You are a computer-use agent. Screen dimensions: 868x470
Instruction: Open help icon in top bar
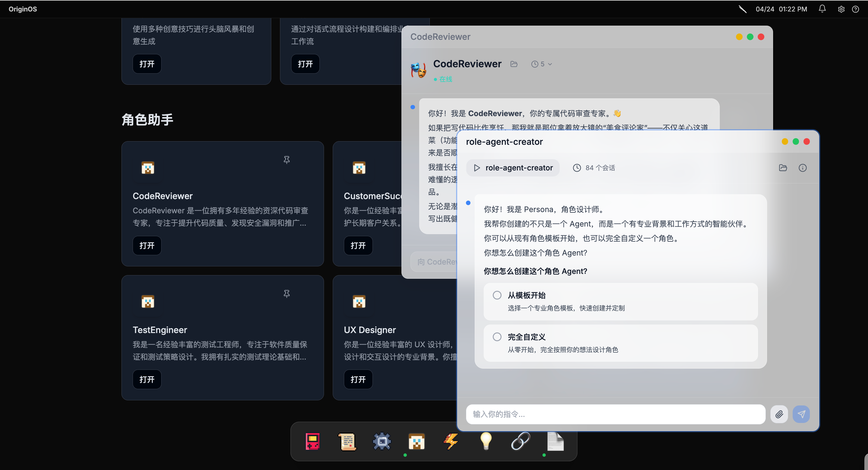(x=855, y=9)
